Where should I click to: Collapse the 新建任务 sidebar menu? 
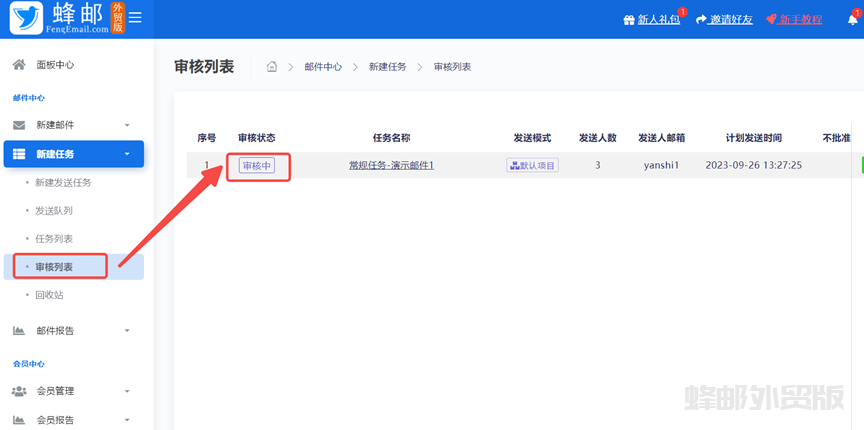pos(72,154)
